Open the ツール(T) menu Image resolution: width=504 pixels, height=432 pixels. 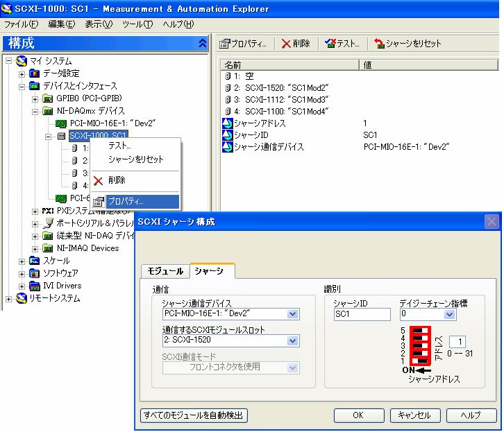coord(137,24)
